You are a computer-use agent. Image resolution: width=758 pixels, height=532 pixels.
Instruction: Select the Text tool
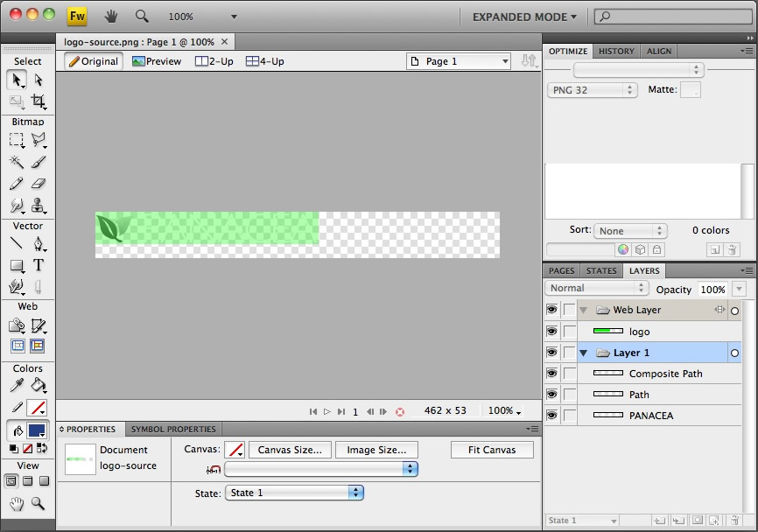tap(39, 265)
